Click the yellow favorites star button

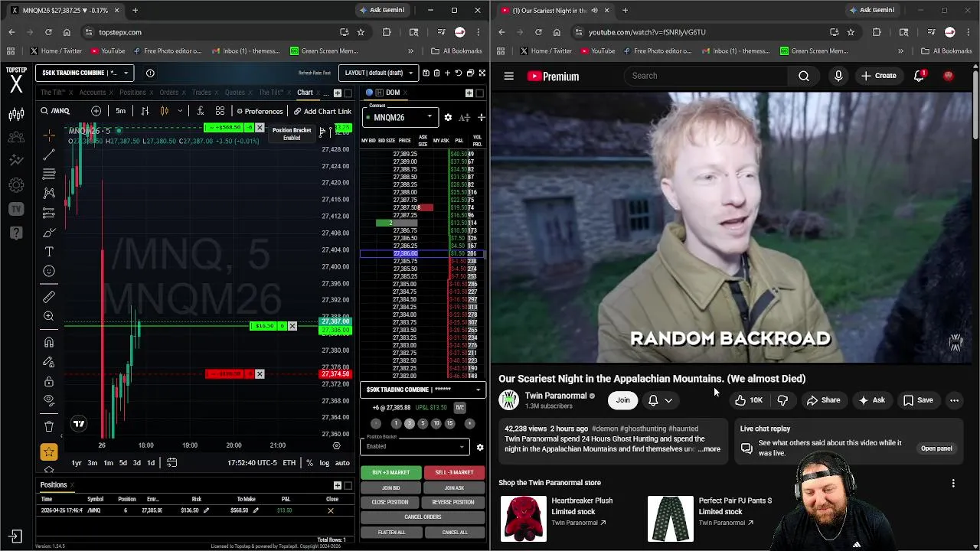[49, 452]
